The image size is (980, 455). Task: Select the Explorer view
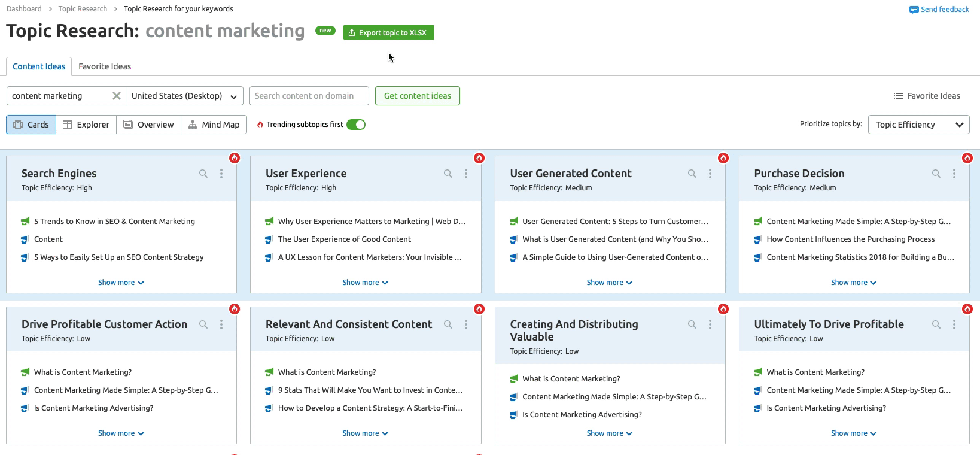click(x=86, y=125)
